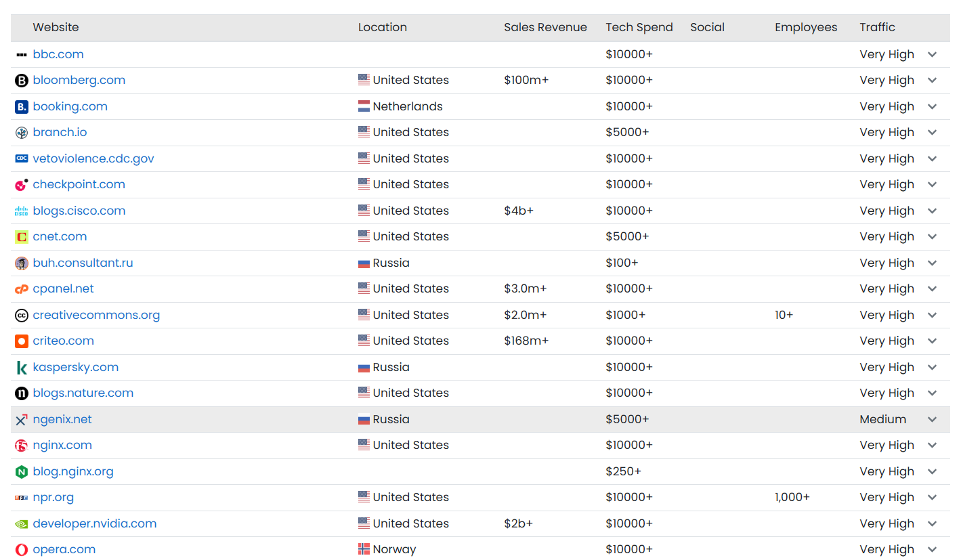Click the $100m+ revenue for bloomberg.com

pyautogui.click(x=526, y=80)
